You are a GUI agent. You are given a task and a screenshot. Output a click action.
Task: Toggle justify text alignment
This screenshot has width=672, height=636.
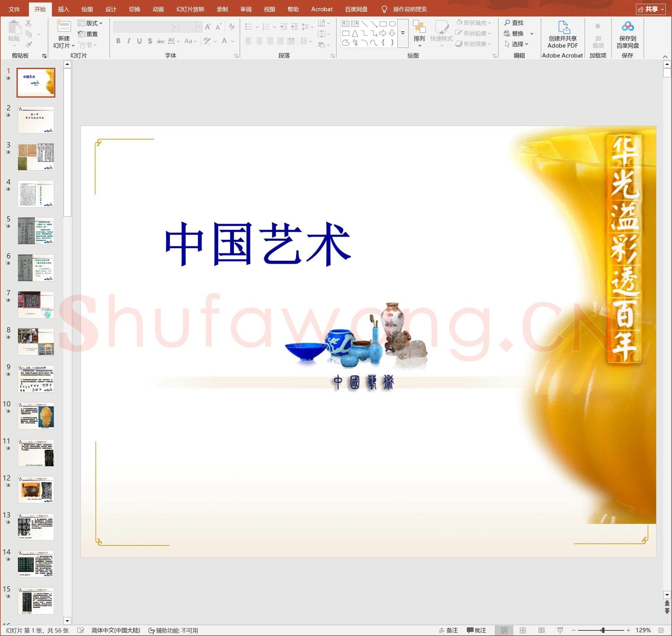[x=280, y=41]
